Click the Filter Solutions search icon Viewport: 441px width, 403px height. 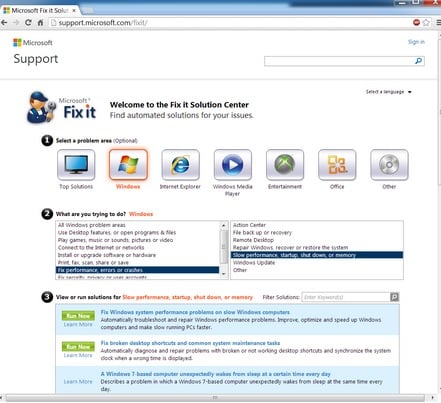pyautogui.click(x=394, y=297)
